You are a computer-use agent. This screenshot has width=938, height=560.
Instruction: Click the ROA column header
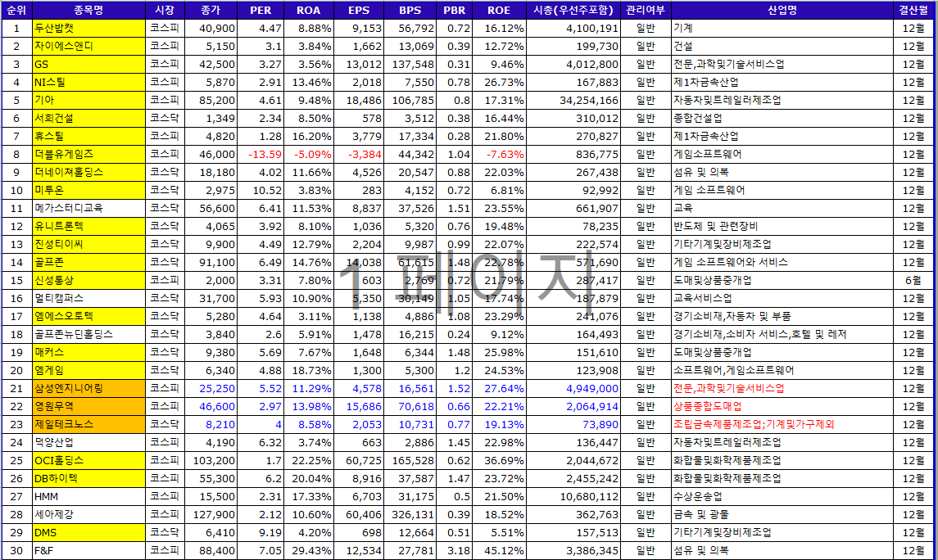(x=308, y=10)
